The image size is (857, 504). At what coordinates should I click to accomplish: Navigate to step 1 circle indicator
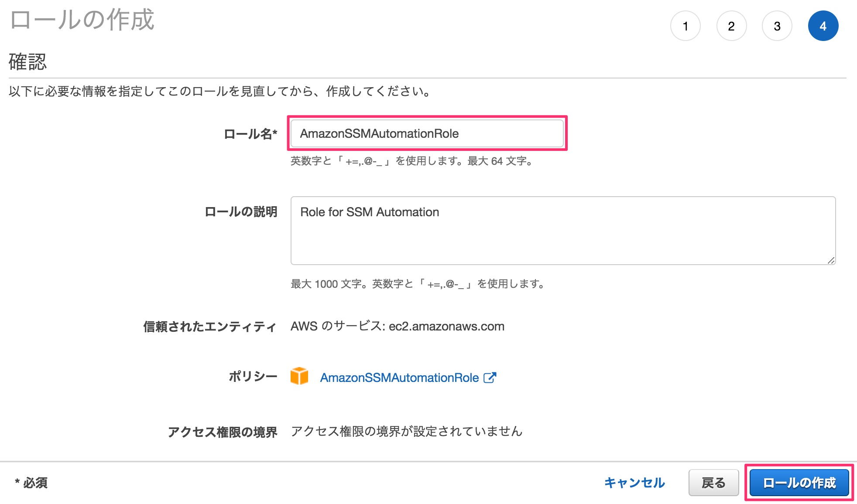point(685,26)
